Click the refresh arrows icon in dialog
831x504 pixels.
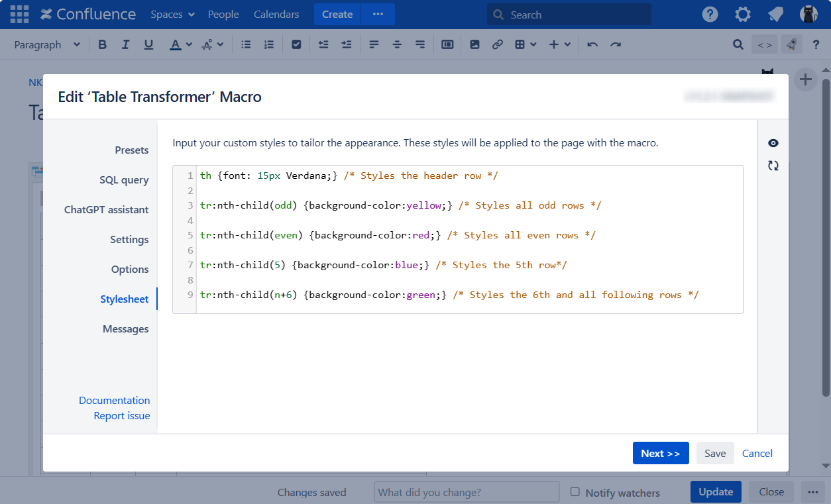(773, 166)
